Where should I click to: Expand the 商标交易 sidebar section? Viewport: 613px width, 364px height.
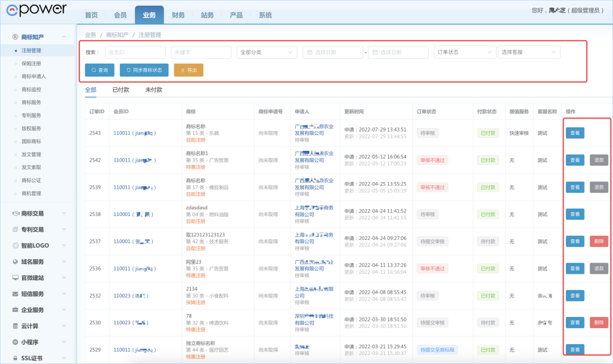point(64,213)
